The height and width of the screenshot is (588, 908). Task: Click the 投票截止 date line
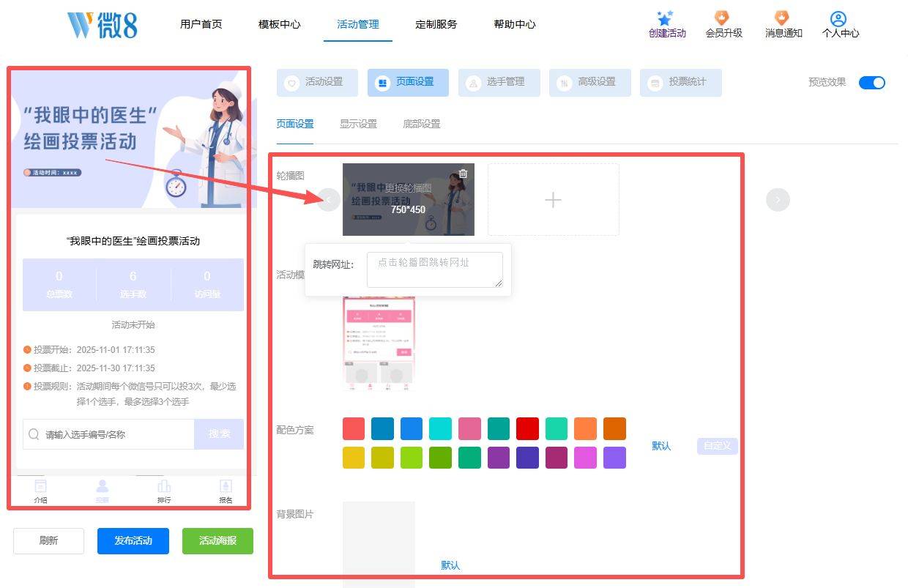click(89, 368)
